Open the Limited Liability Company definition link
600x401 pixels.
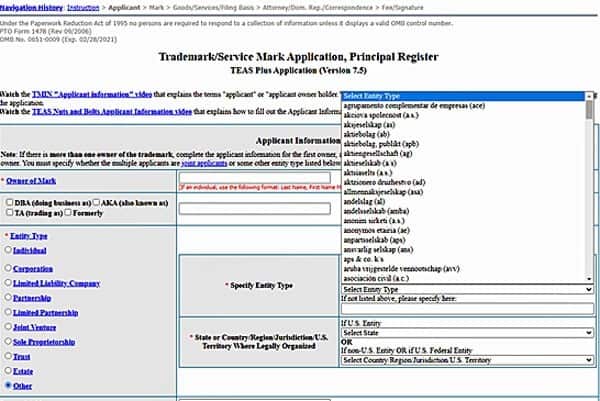pos(56,283)
